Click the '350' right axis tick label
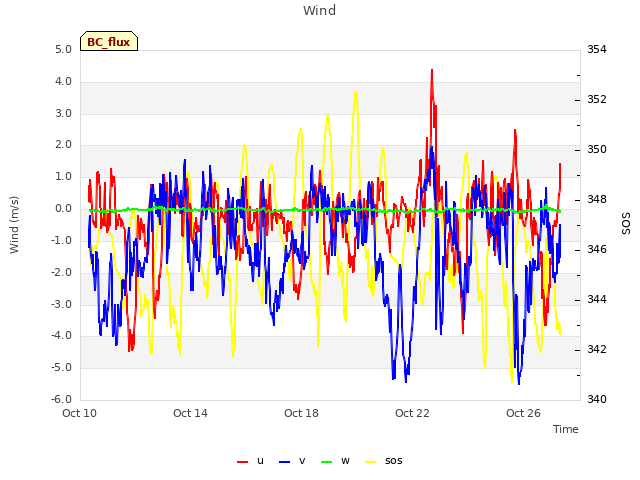640x480 pixels. pos(597,150)
